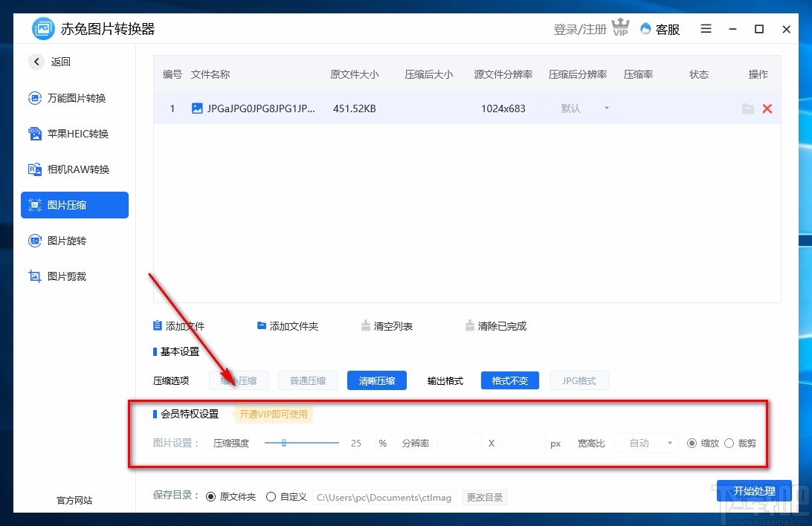The image size is (812, 526).
Task: Click the compression percentage input showing 25
Action: 360,443
